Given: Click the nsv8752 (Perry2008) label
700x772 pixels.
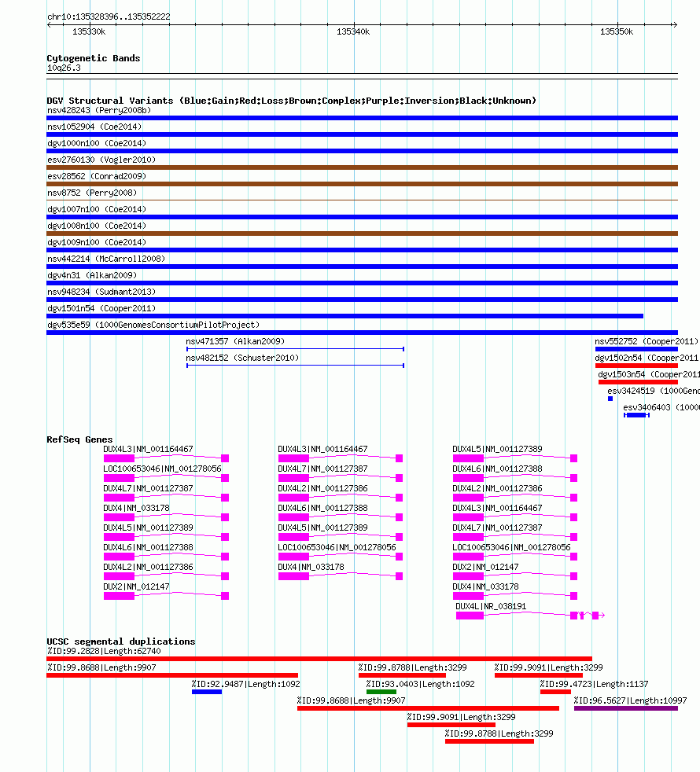Looking at the screenshot, I should [92, 193].
